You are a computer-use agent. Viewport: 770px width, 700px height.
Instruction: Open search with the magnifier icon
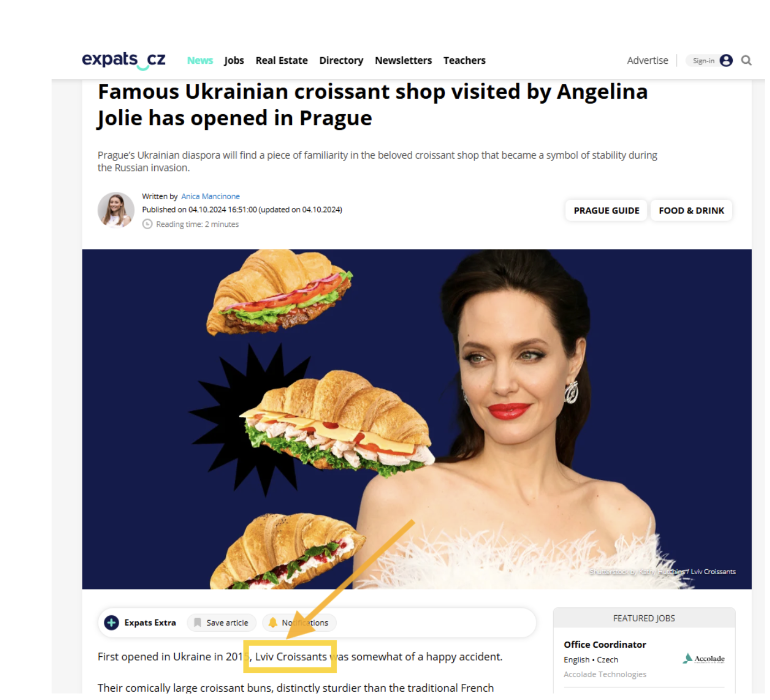[746, 60]
